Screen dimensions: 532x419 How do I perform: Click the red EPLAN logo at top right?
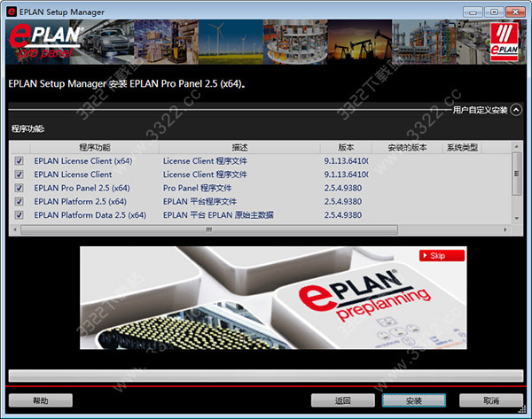pyautogui.click(x=505, y=42)
